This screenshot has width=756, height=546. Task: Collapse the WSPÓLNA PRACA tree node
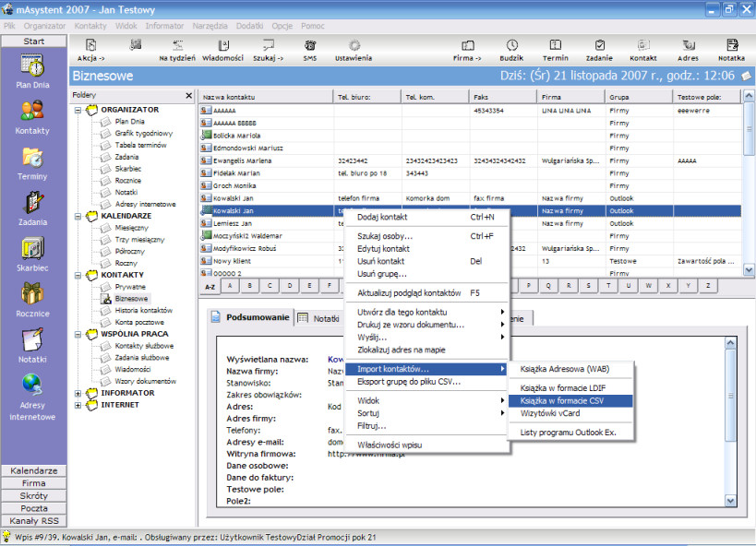pyautogui.click(x=78, y=335)
